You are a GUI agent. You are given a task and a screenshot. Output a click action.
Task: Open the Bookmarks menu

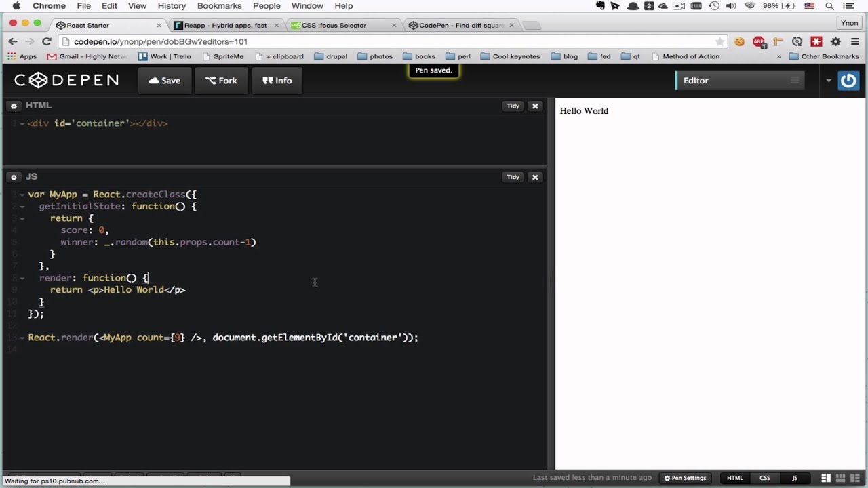pyautogui.click(x=219, y=6)
